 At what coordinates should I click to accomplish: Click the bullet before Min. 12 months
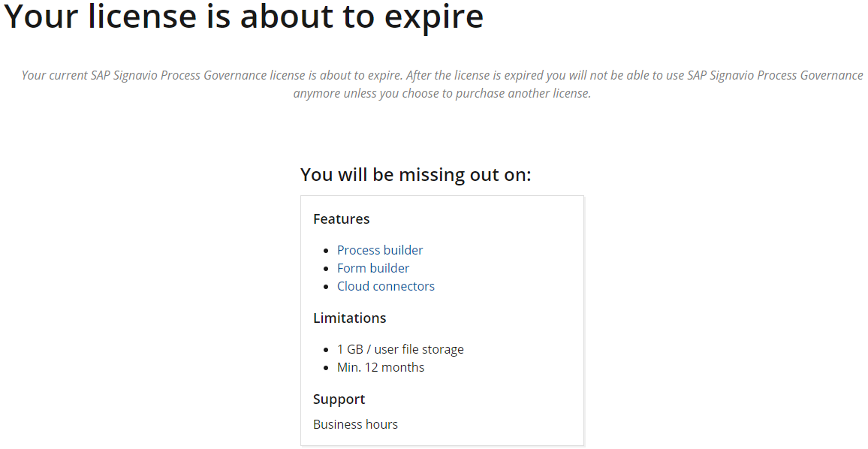coord(326,368)
